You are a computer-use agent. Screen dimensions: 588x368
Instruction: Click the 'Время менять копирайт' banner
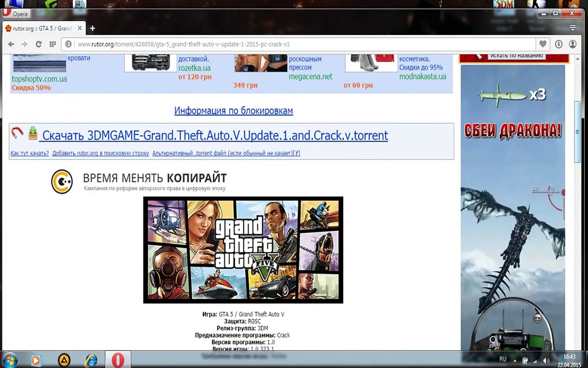point(139,182)
